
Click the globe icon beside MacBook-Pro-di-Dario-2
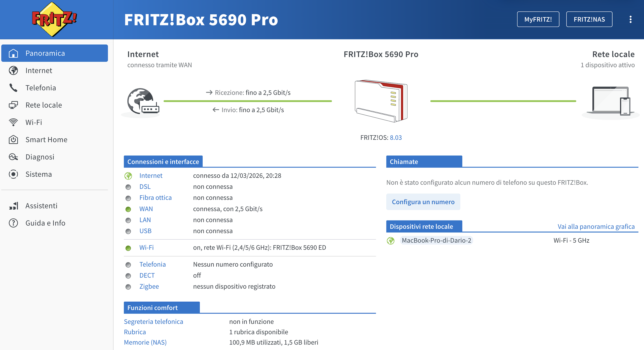[x=391, y=241]
